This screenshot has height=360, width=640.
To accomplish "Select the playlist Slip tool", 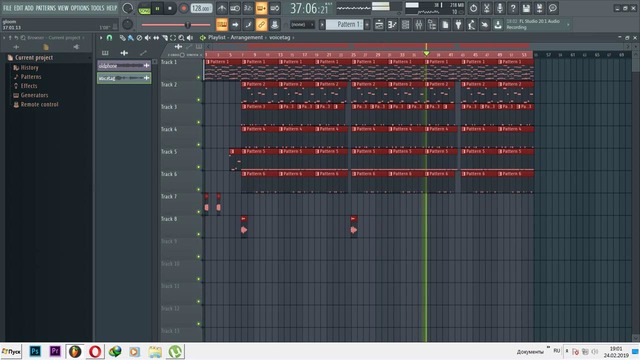I will coord(156,38).
